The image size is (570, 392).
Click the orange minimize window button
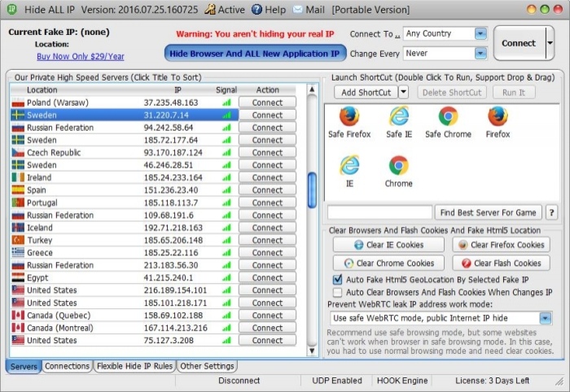[532, 10]
